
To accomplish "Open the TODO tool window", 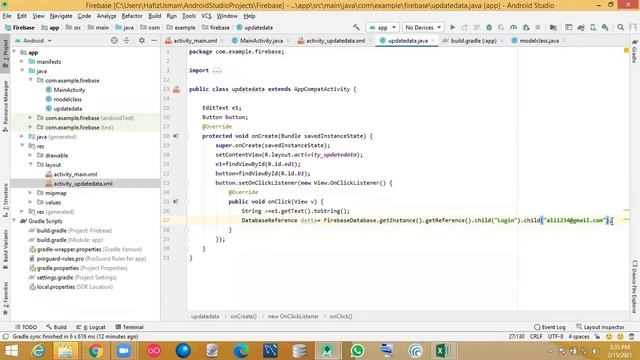I will tap(26, 327).
